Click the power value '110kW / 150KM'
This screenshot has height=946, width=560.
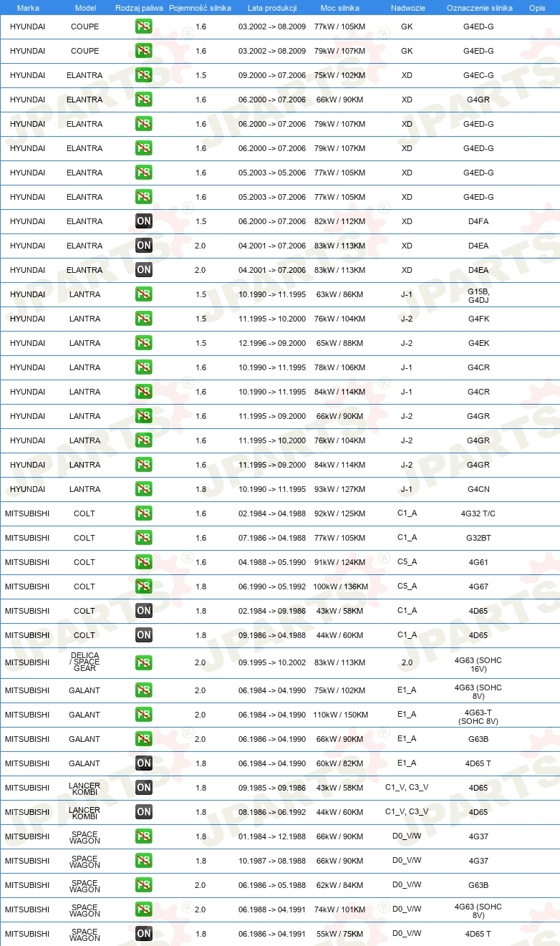point(340,715)
